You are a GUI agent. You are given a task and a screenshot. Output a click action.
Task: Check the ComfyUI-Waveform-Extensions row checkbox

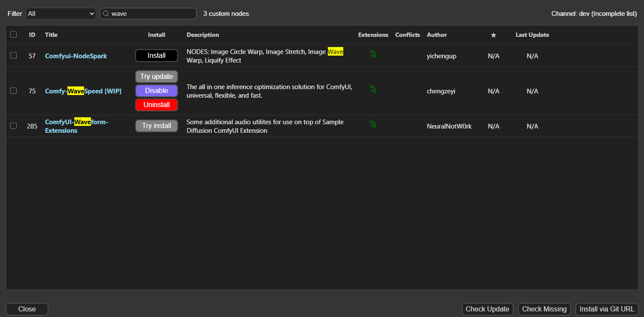pos(14,126)
